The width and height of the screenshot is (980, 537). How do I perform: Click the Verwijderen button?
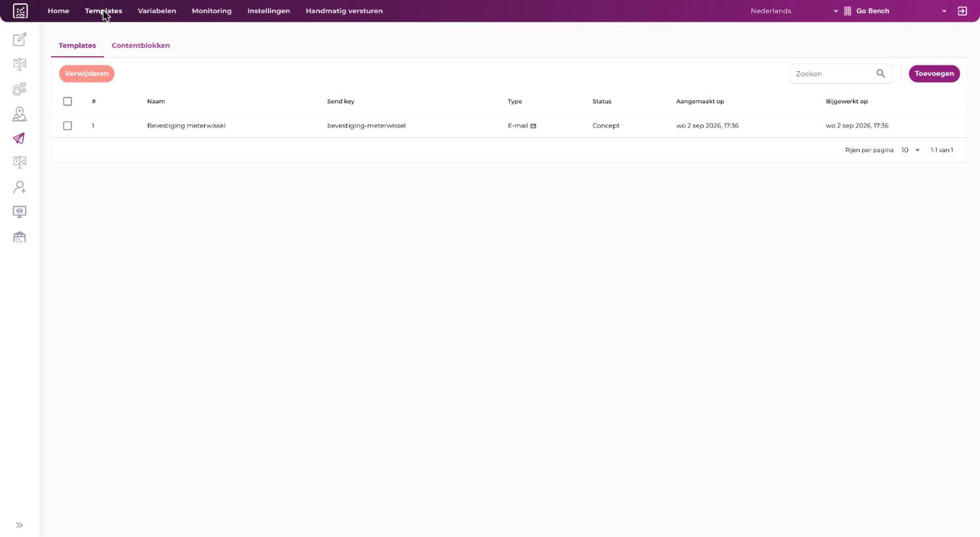pos(86,74)
